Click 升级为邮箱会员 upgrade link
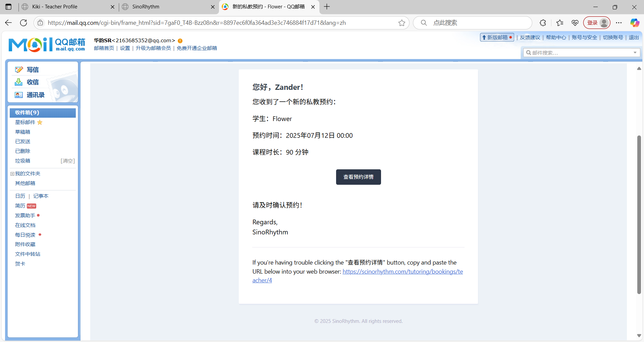Image resolution: width=644 pixels, height=342 pixels. [x=153, y=48]
